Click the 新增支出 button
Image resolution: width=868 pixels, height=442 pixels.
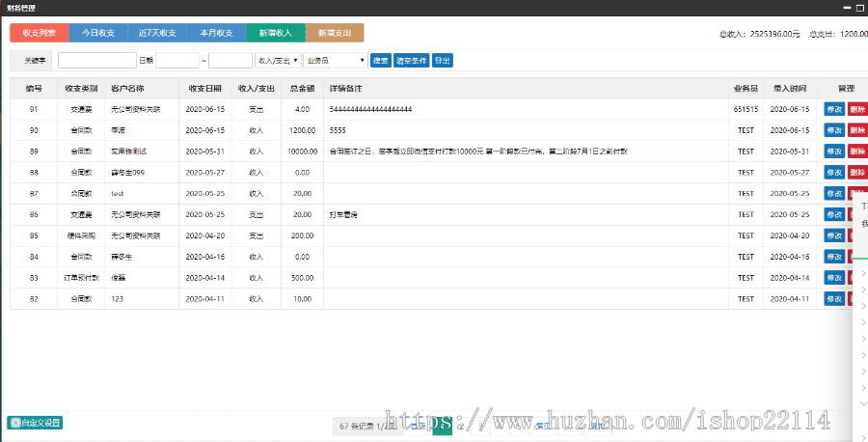(335, 33)
